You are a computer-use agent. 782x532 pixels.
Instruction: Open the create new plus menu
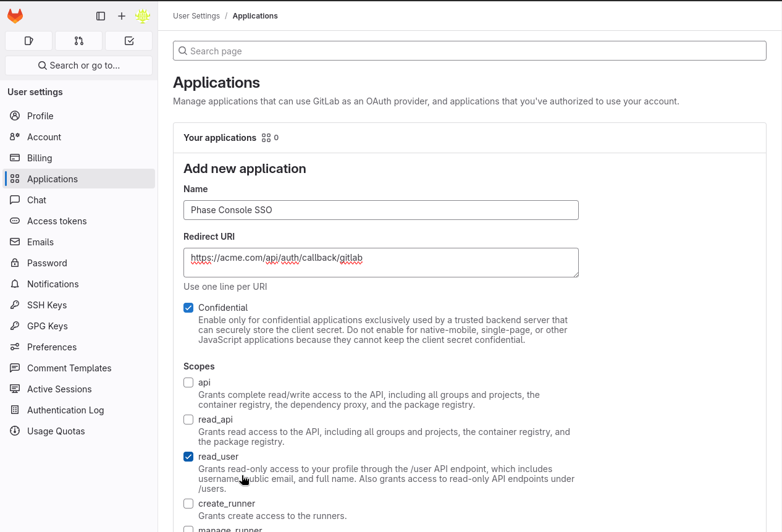[x=122, y=16]
